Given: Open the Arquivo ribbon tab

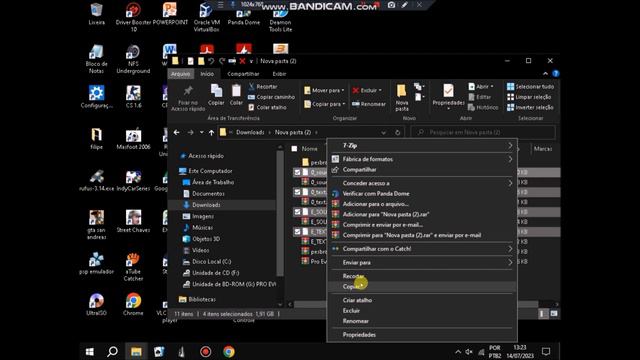Looking at the screenshot, I should coord(180,74).
